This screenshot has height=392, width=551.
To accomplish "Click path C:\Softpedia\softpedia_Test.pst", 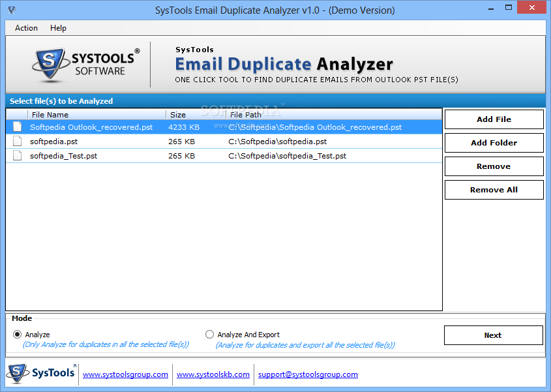I will 287,156.
